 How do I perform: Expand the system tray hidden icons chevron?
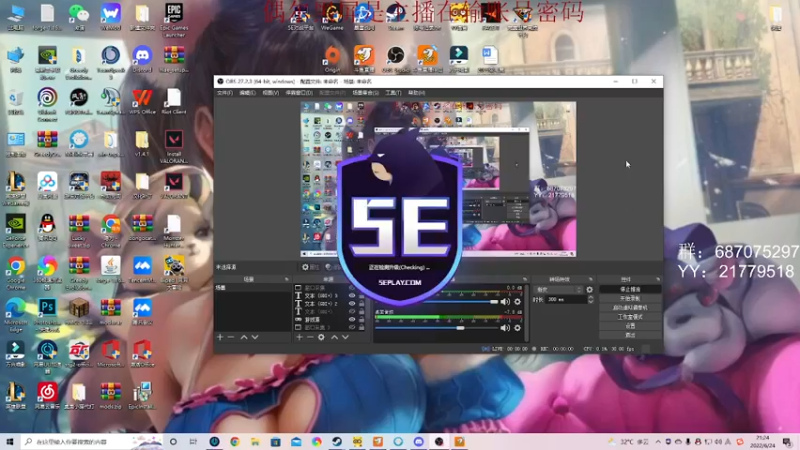[658, 442]
